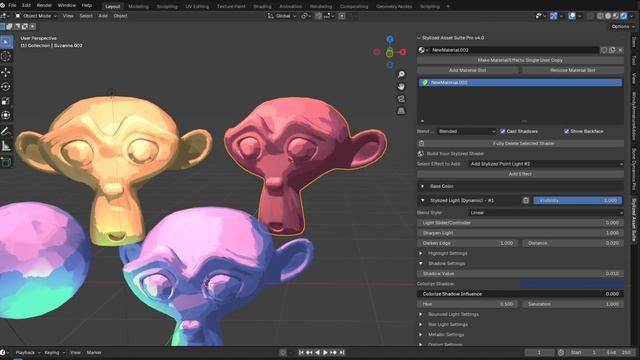Viewport: 640px width, 360px height.
Task: Expand the Base Color section
Action: pos(422,186)
